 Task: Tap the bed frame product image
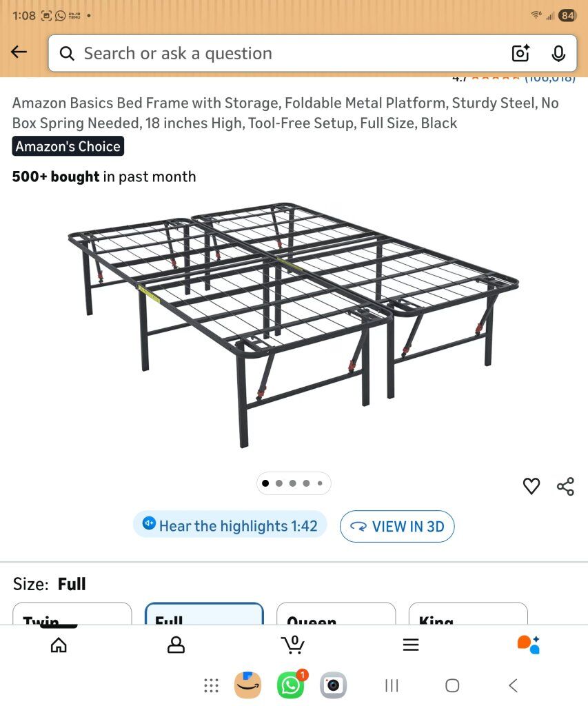click(294, 324)
